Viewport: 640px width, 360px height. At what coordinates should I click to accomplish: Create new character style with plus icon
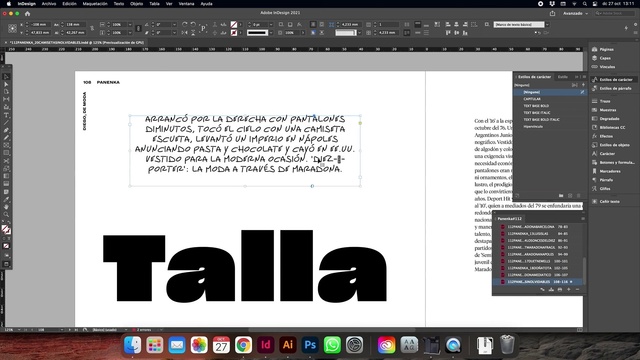(570, 196)
